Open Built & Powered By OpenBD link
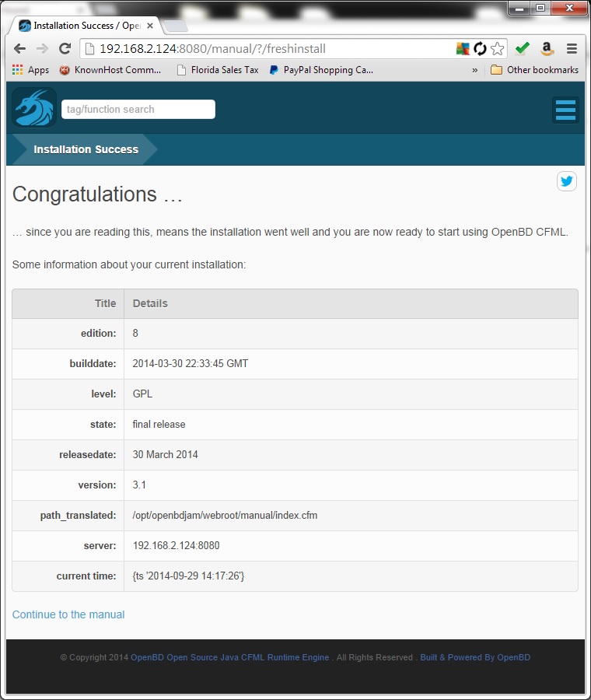591x700 pixels. tap(475, 657)
